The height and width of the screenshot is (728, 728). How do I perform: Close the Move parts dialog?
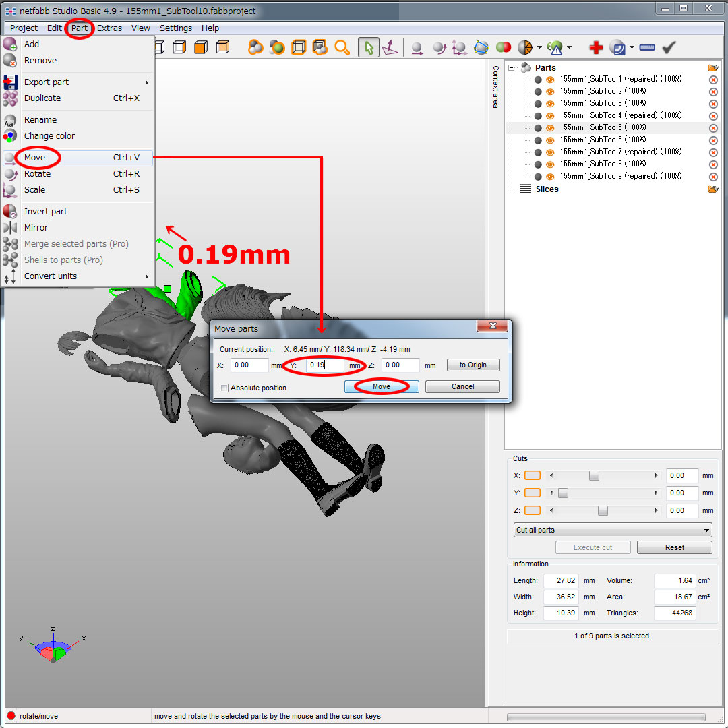click(493, 326)
